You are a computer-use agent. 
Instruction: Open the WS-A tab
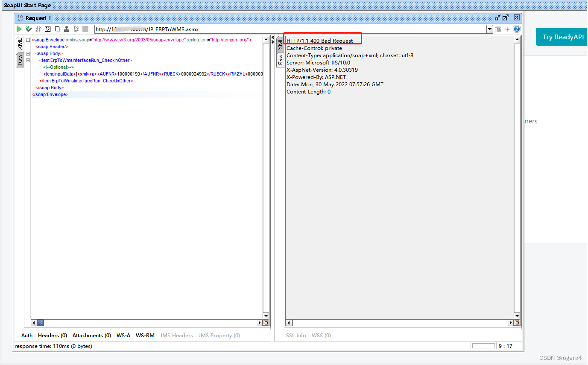tap(123, 336)
